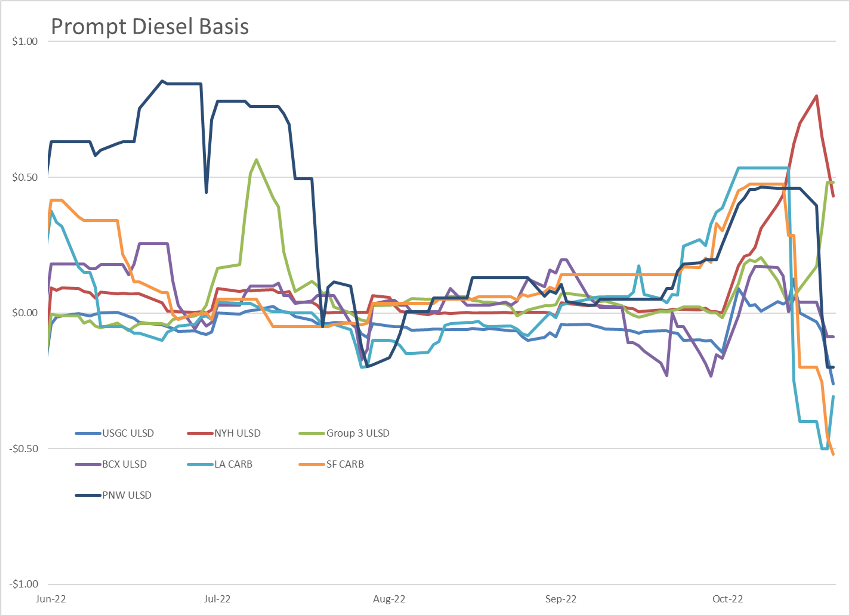Select the NYH ULSD legend entry
The image size is (850, 616).
tap(224, 433)
